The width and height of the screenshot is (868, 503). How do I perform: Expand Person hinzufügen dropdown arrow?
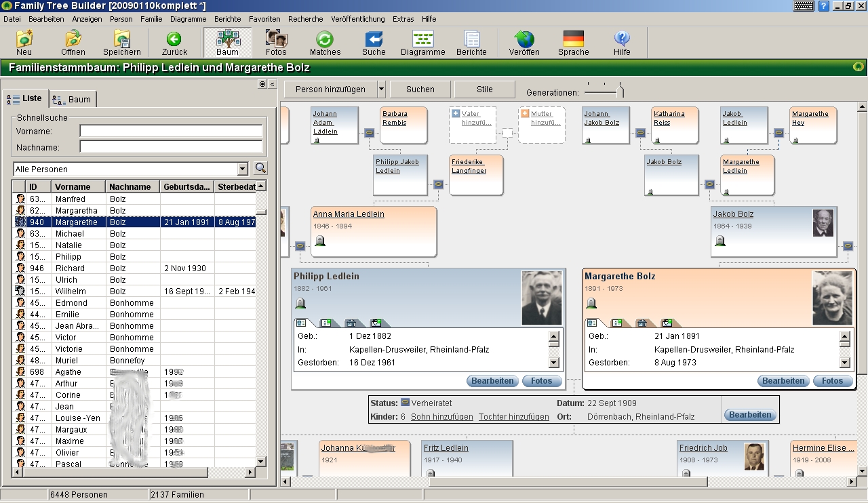pos(381,89)
